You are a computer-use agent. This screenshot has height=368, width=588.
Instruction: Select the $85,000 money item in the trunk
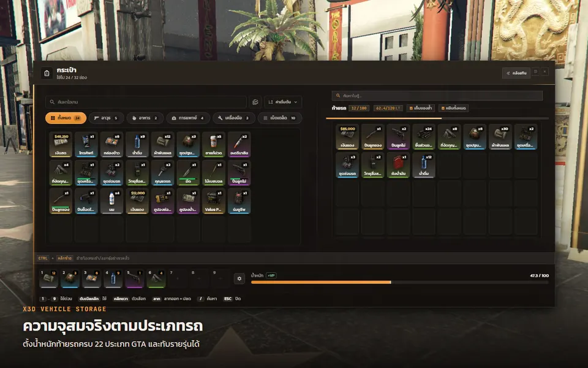point(347,137)
